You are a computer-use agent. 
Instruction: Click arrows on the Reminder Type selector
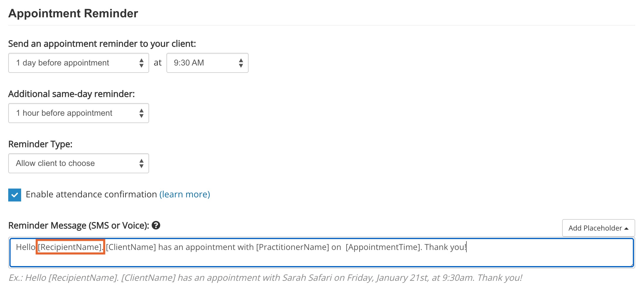[141, 163]
